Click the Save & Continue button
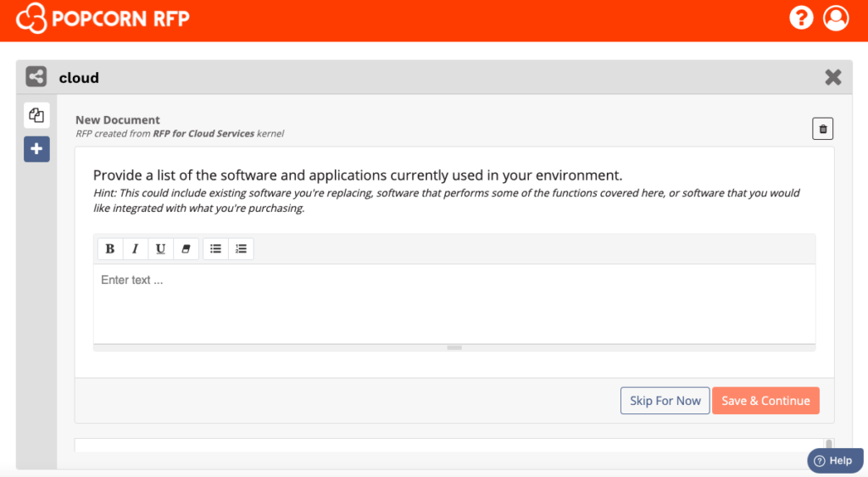Viewport: 868px width, 477px height. pyautogui.click(x=765, y=401)
